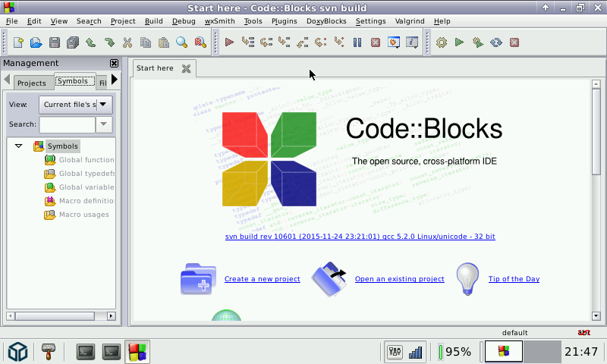Click the Step into debug icon
The image size is (607, 364).
click(284, 42)
